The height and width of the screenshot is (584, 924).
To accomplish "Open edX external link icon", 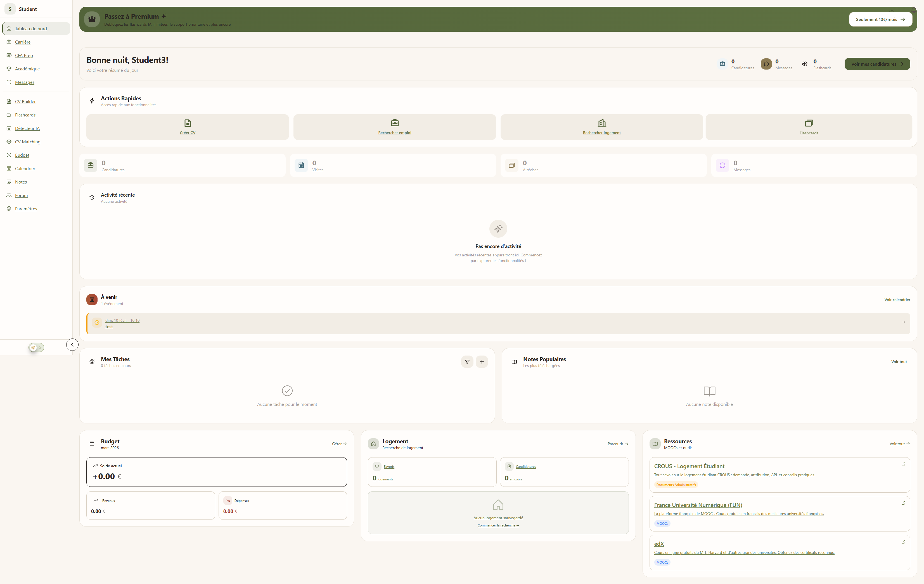I will pos(903,542).
